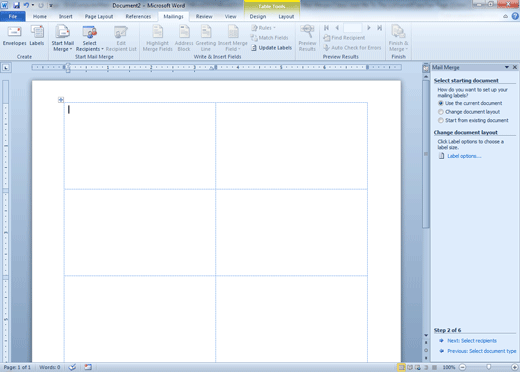Click Previous: Select document type
Image resolution: width=520 pixels, height=372 pixels.
[481, 351]
